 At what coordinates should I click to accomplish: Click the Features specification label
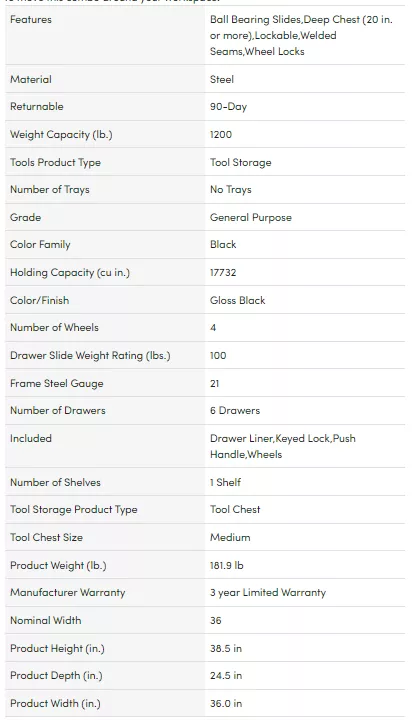coord(31,20)
